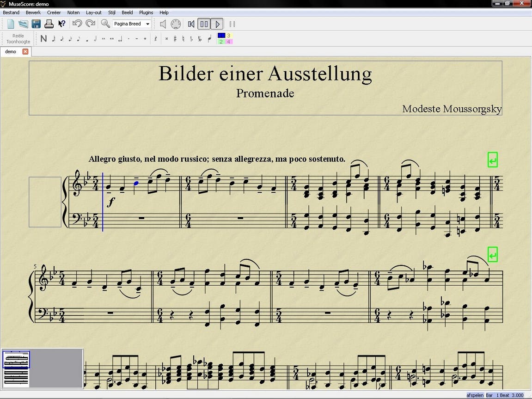The height and width of the screenshot is (399, 532).
Task: Apply a double flat accidental
Action: coord(200,39)
